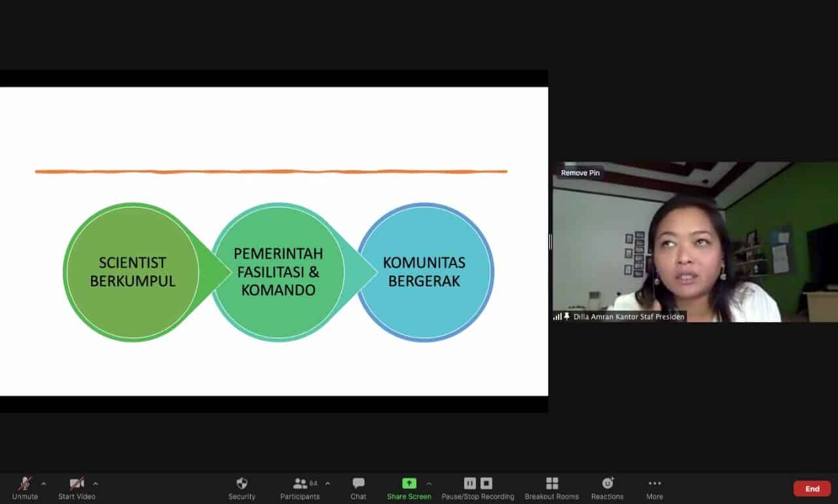Expand audio options arrow beside Unmute
This screenshot has height=504, width=838.
(44, 484)
